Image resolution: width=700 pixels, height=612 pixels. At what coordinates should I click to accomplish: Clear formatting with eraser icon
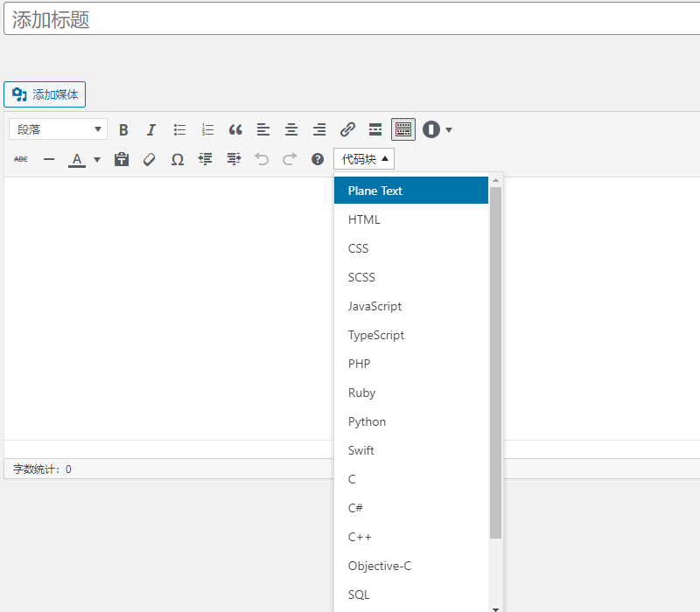point(149,159)
